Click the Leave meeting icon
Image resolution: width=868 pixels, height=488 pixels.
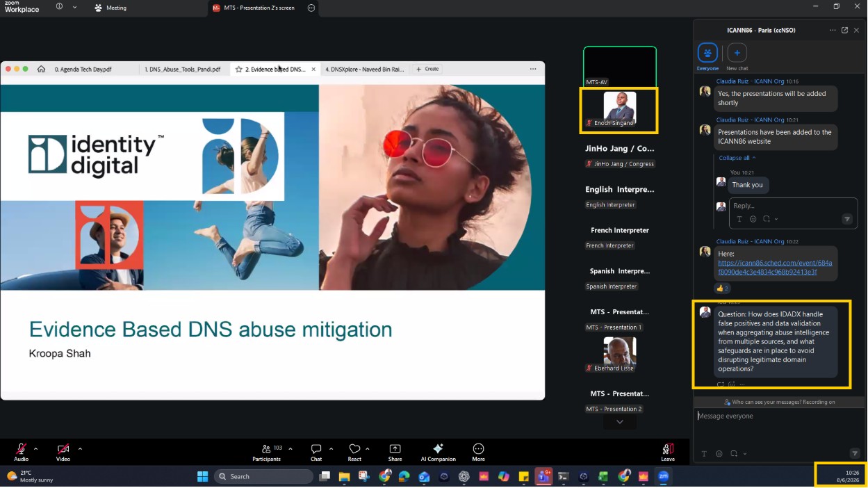(668, 448)
